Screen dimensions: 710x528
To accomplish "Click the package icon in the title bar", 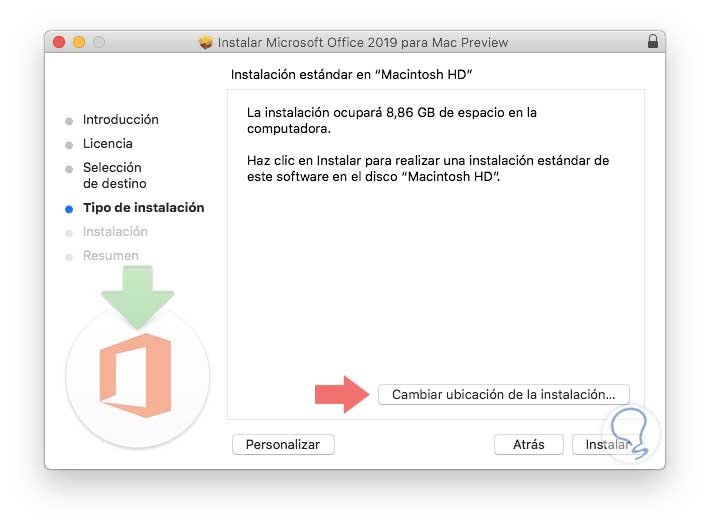I will (x=207, y=43).
